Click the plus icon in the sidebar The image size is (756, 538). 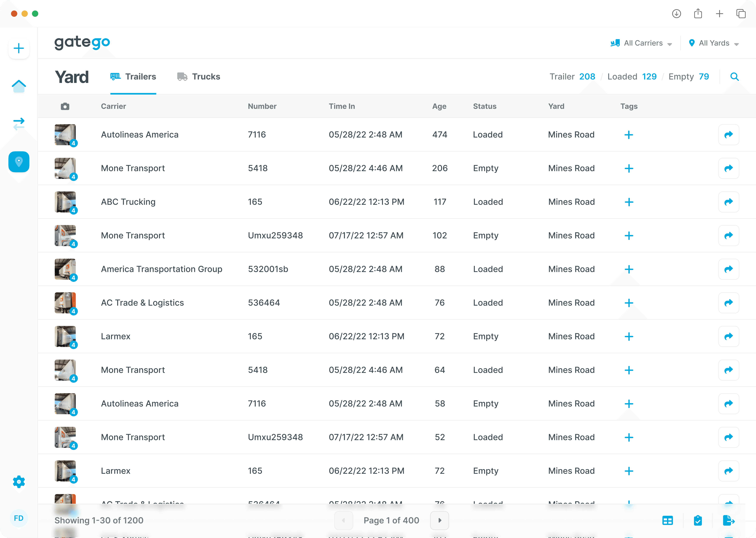[19, 48]
